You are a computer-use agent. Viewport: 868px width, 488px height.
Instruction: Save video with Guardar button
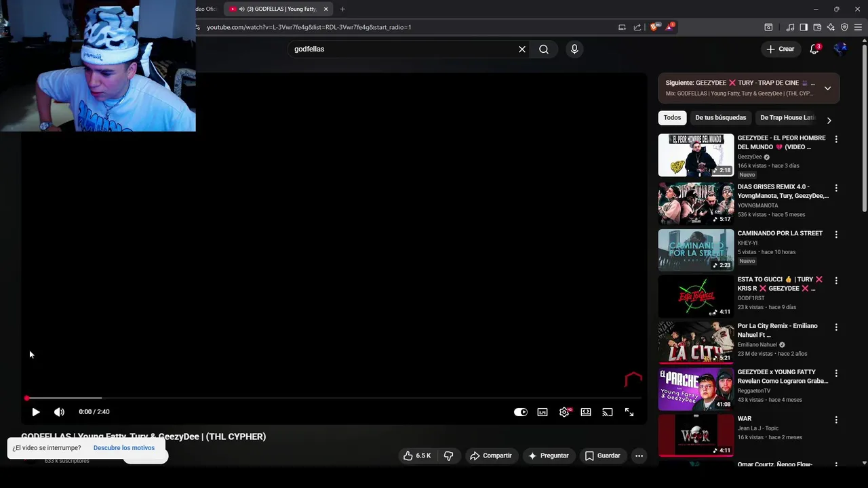(x=603, y=455)
